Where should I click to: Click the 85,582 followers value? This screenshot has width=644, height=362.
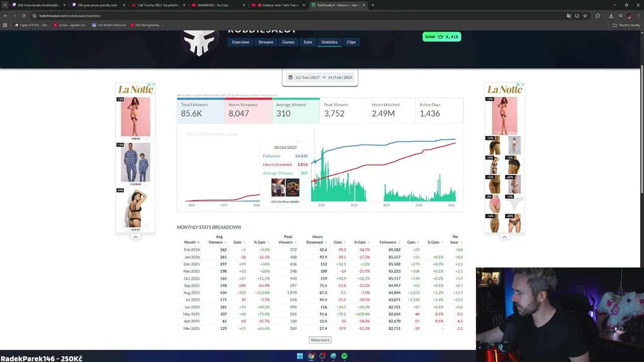[x=394, y=250]
